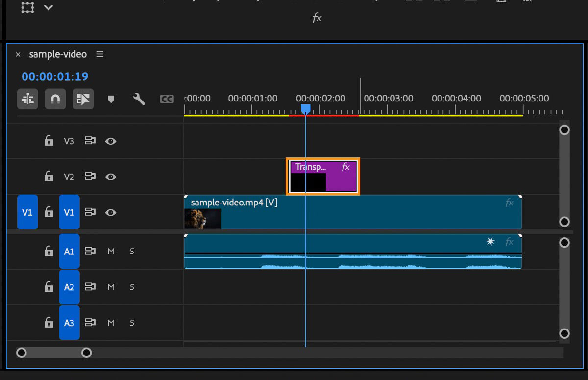Lock the V2 video track
Viewport: 588px width, 380px height.
[49, 177]
